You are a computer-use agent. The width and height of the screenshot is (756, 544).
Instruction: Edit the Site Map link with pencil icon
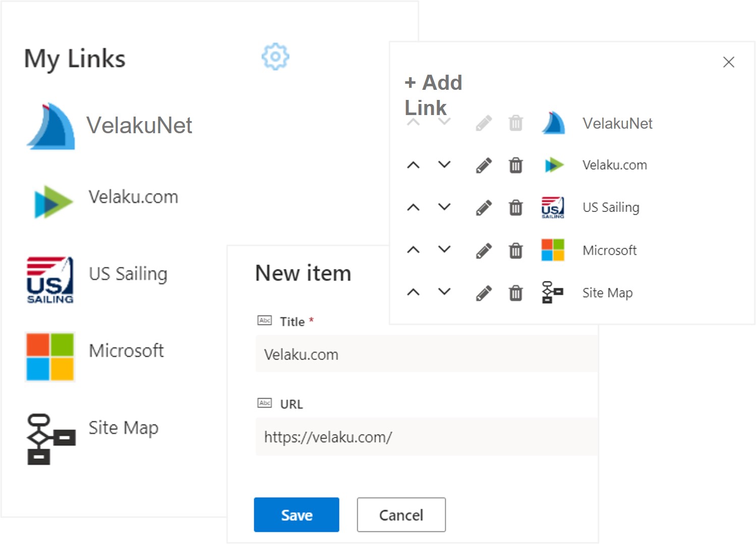[x=484, y=293]
